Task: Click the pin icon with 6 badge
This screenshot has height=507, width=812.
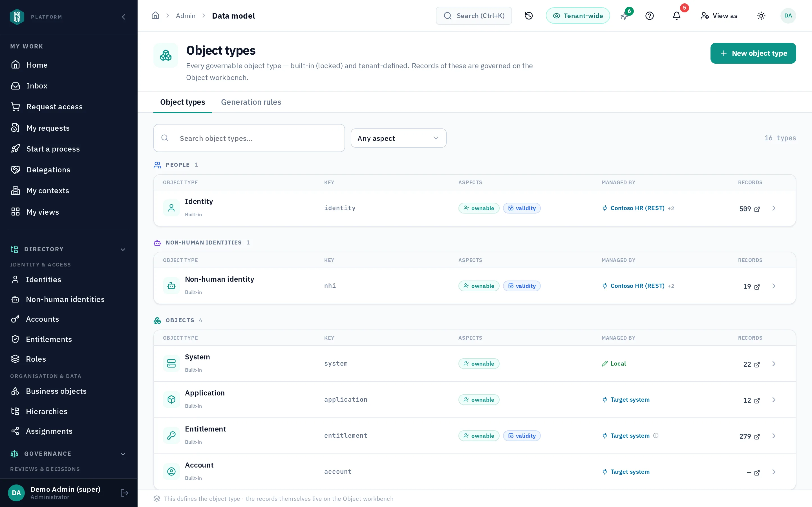Action: (x=624, y=16)
